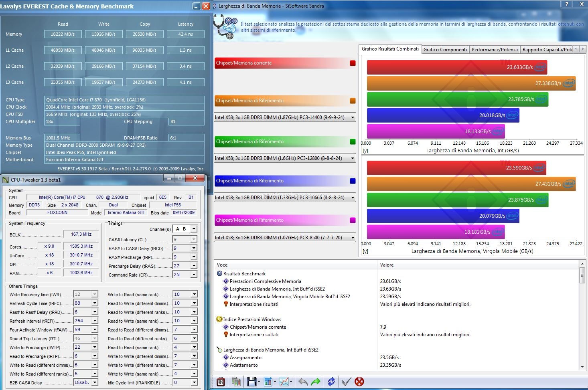Click the Indice Prestazioni Windows group icon
Image resolution: width=588 pixels, height=390 pixels.
(x=219, y=319)
